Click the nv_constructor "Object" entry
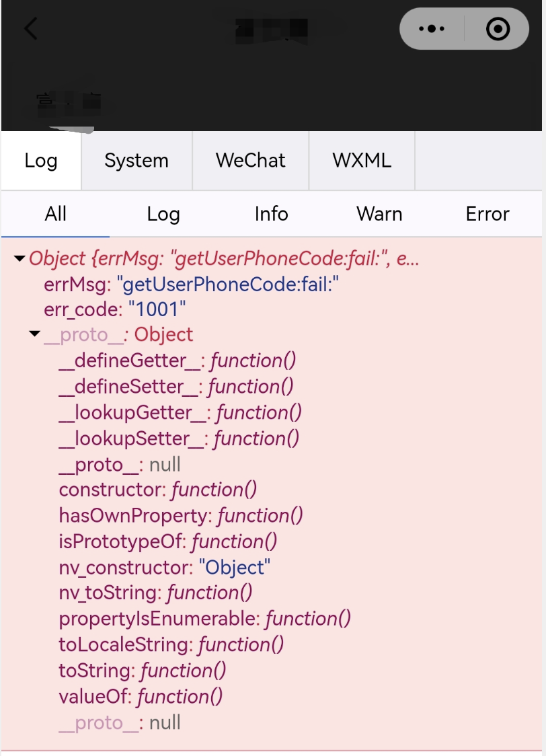 pyautogui.click(x=164, y=568)
